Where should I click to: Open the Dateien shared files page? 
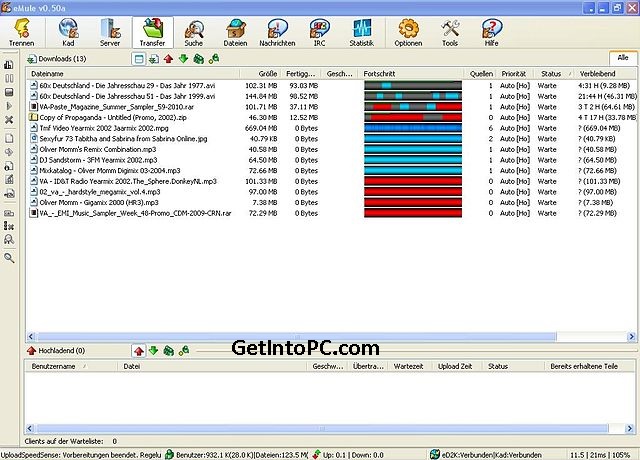pyautogui.click(x=235, y=32)
